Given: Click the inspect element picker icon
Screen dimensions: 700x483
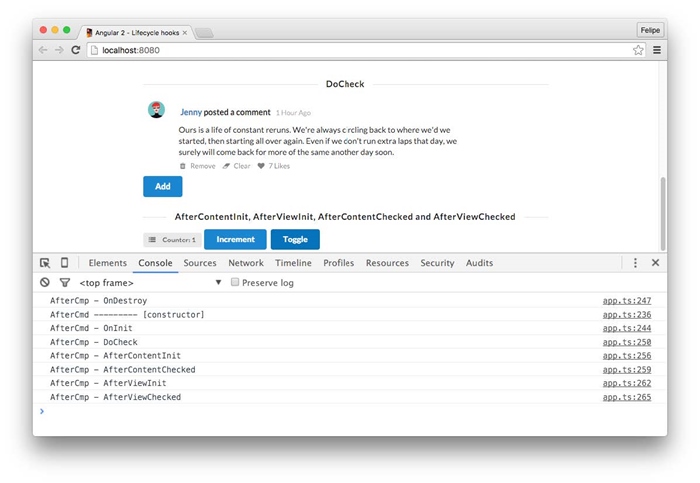Looking at the screenshot, I should (45, 263).
